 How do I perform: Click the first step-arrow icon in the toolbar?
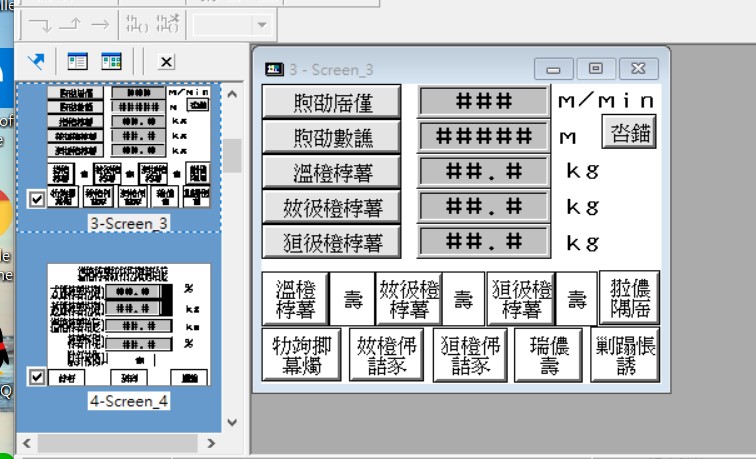[40, 24]
